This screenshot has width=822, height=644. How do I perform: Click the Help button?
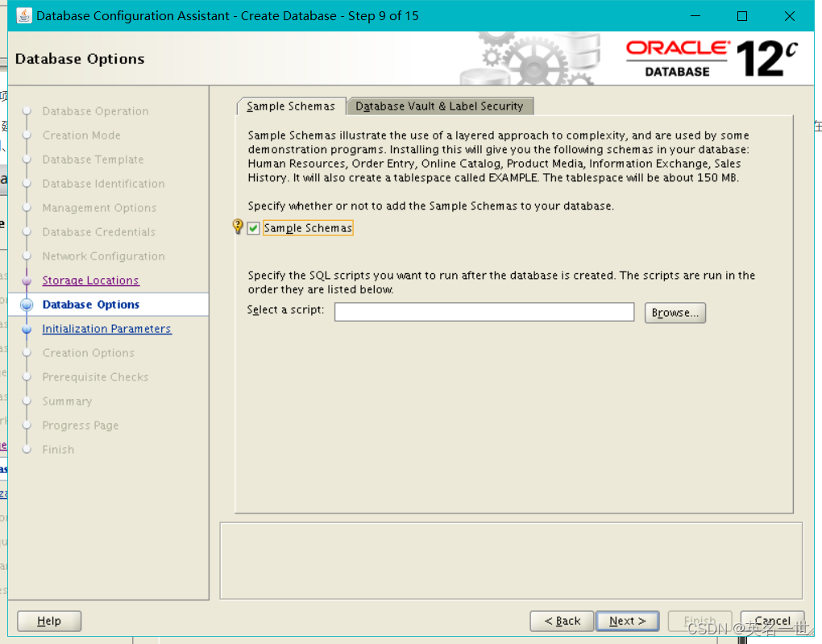coord(49,621)
